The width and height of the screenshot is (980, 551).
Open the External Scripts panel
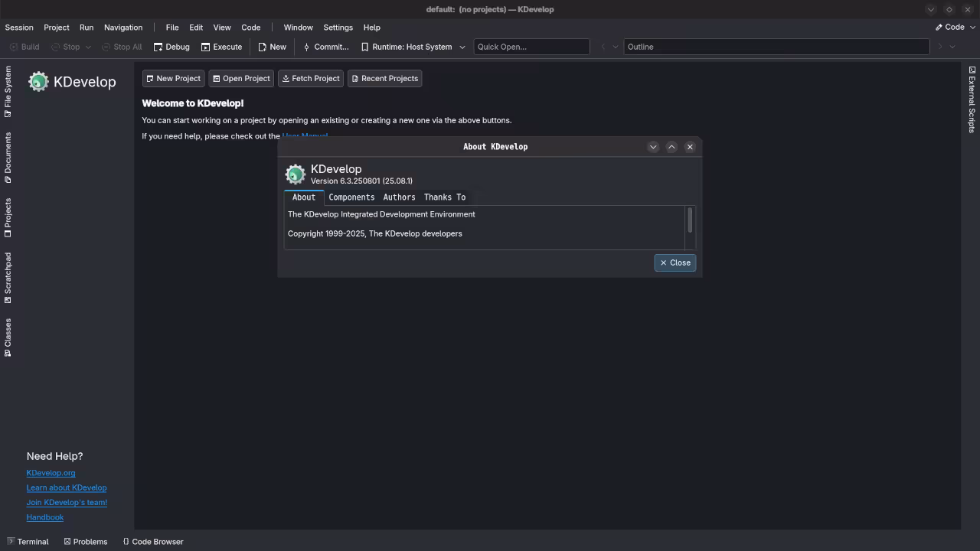[972, 100]
